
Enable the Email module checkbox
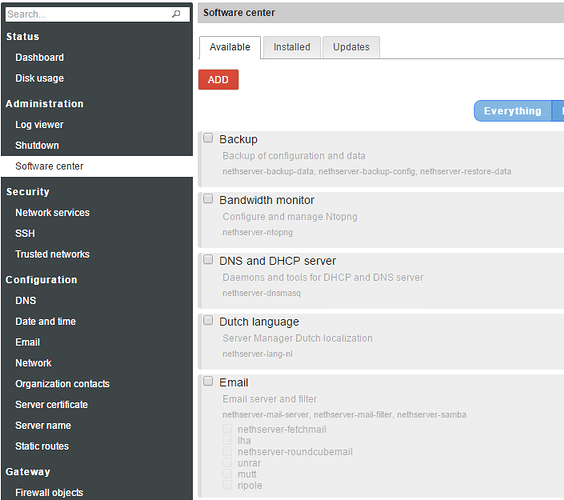coord(208,381)
